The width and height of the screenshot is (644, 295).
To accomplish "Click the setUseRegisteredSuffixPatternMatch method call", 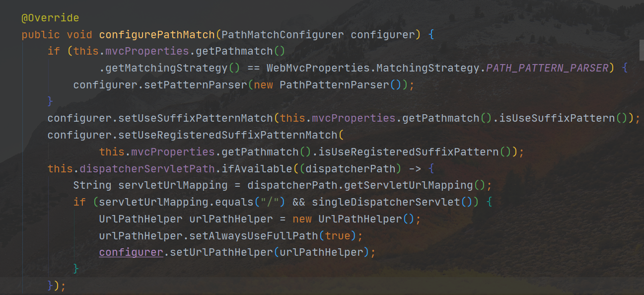I will [228, 135].
